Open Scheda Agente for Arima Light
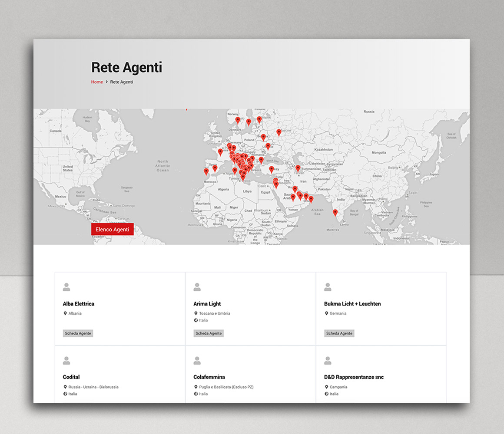 [209, 333]
